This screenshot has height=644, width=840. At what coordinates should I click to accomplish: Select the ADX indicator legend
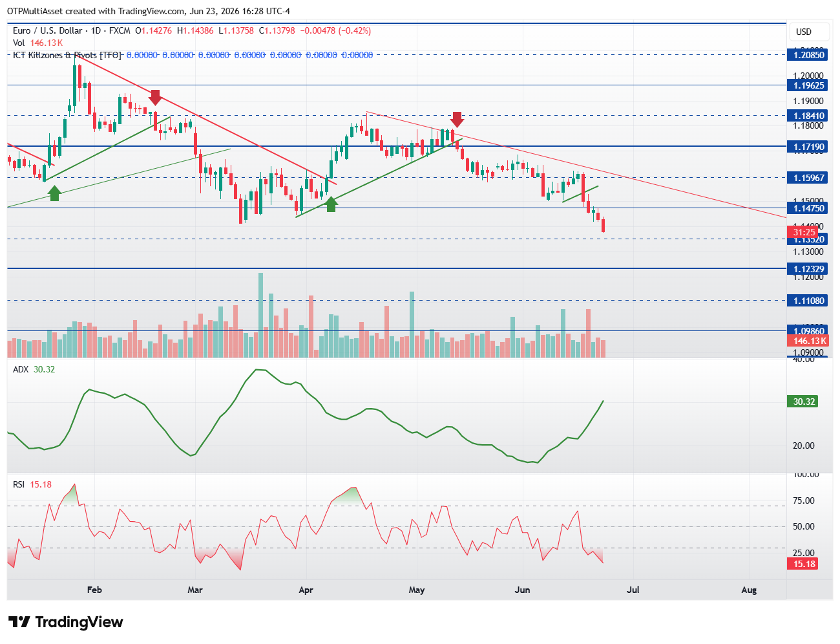point(34,369)
